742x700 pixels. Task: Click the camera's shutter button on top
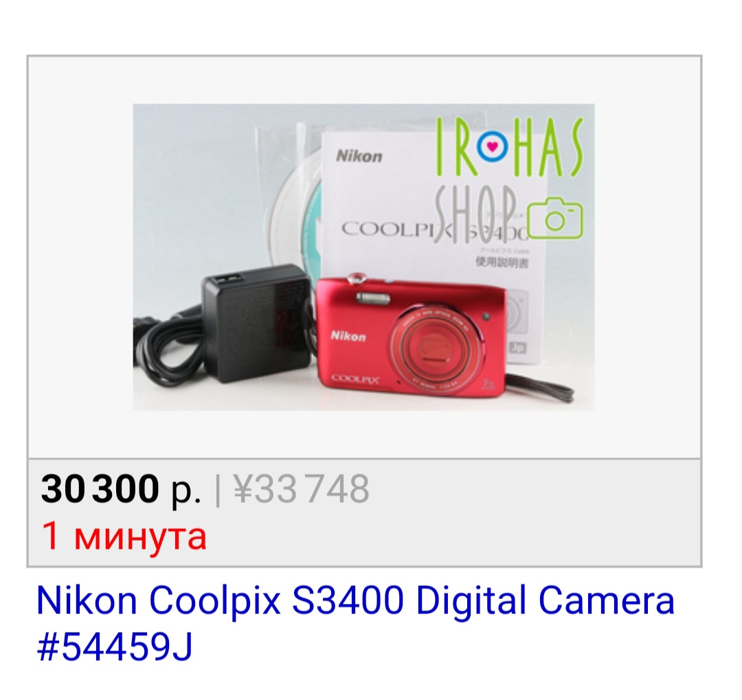(x=358, y=278)
